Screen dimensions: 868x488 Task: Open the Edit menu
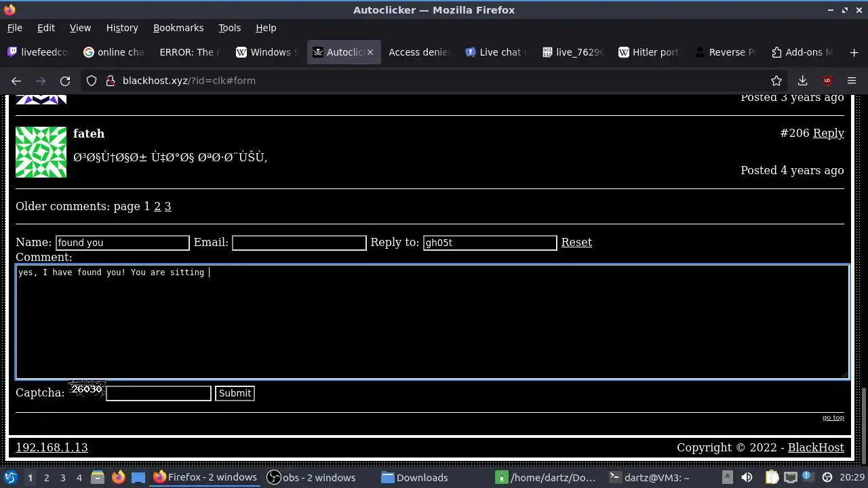point(46,28)
